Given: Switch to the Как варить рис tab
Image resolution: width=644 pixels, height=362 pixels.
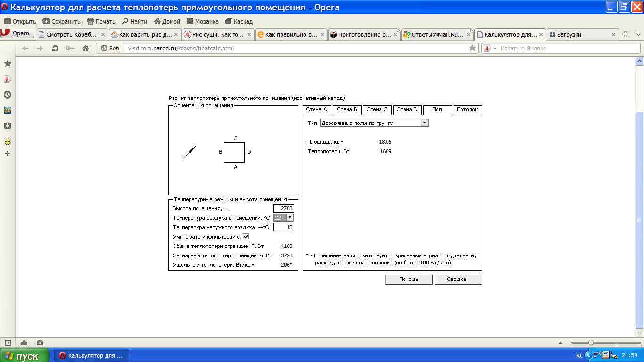Looking at the screenshot, I should click(x=145, y=34).
